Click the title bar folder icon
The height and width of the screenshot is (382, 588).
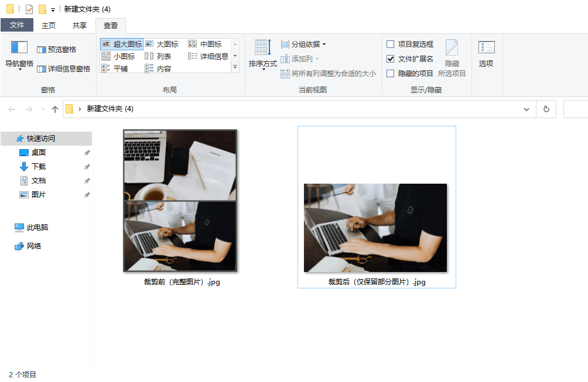point(10,9)
